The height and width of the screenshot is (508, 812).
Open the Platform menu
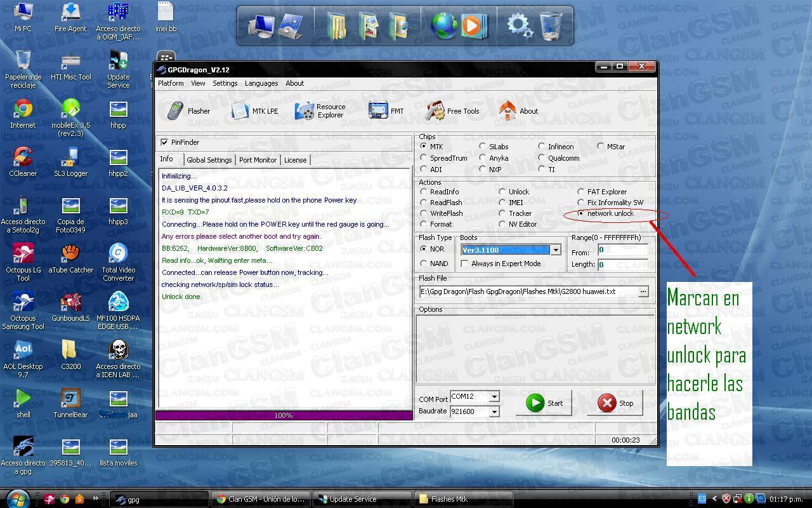(x=171, y=83)
